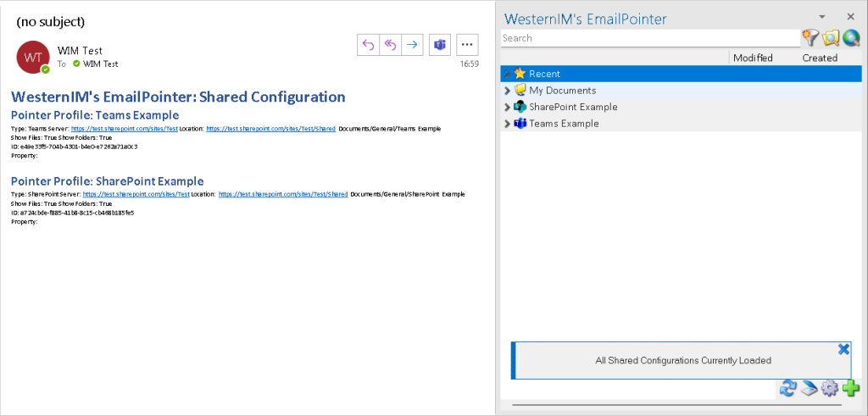This screenshot has width=868, height=416.
Task: Click the Reply All arrow button
Action: (390, 45)
